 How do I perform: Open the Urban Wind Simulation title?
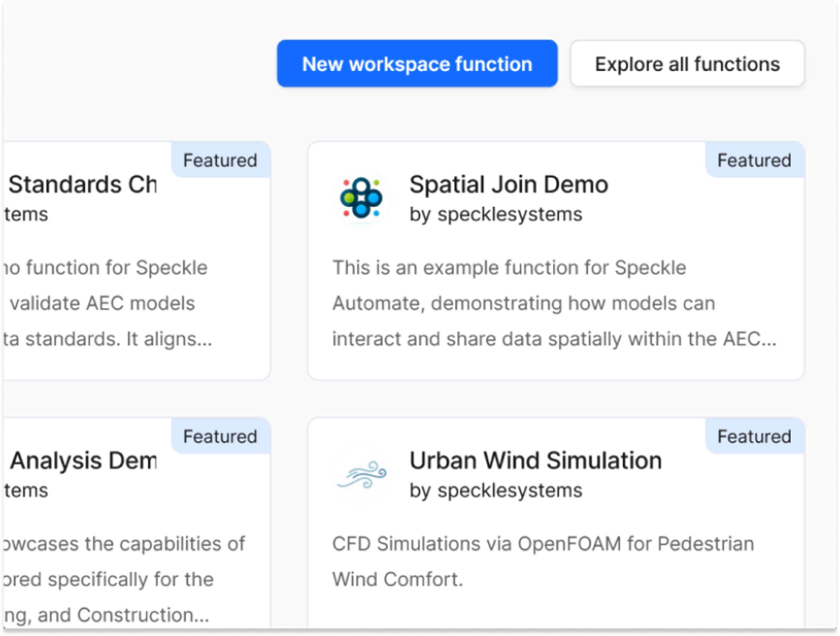(535, 461)
